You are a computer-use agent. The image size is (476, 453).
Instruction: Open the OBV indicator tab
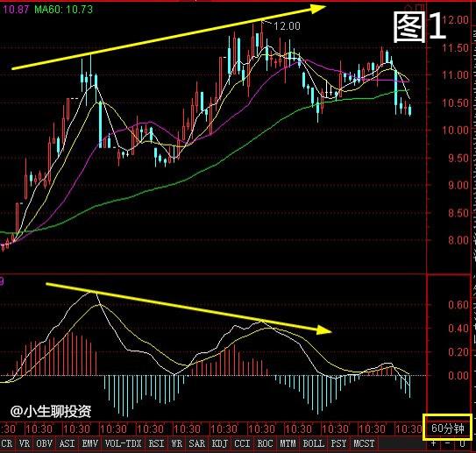pos(45,443)
